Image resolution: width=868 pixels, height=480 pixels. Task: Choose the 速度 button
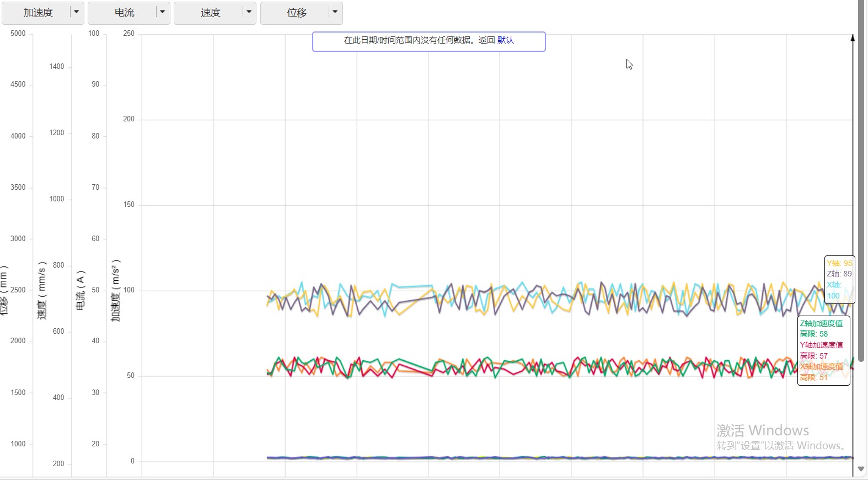210,13
